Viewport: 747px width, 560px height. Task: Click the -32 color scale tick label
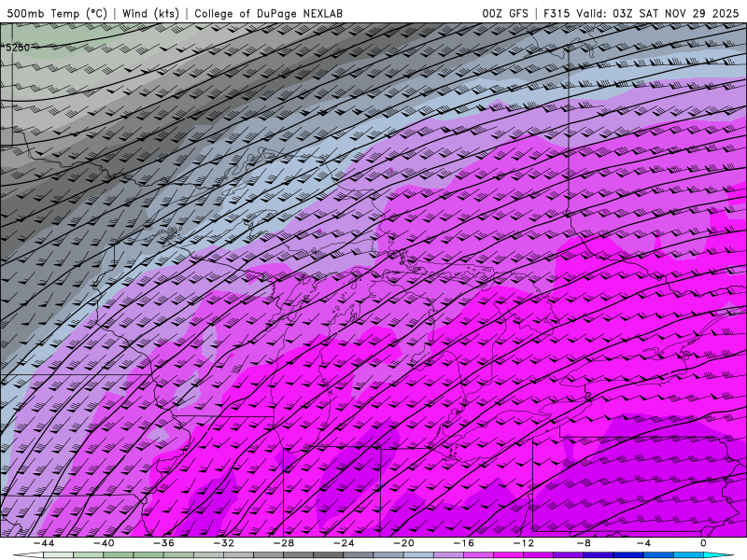coord(224,543)
